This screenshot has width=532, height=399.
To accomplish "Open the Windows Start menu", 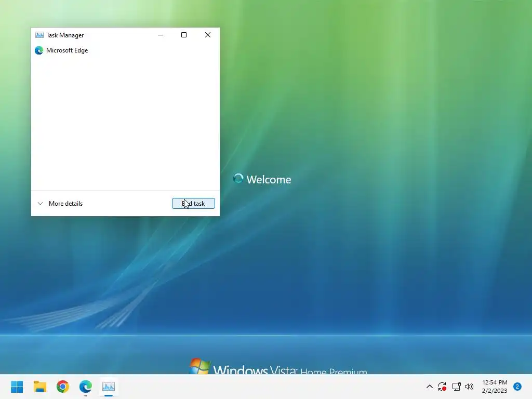I will click(17, 387).
